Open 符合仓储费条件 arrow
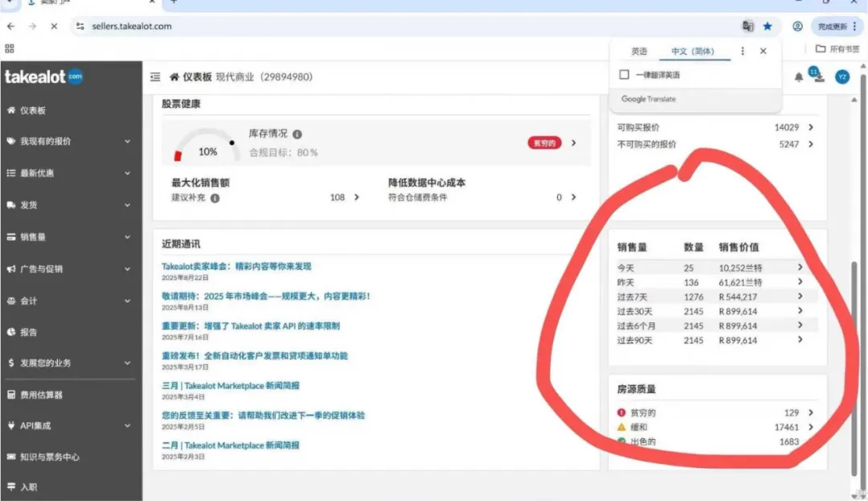The width and height of the screenshot is (868, 501). tap(574, 197)
